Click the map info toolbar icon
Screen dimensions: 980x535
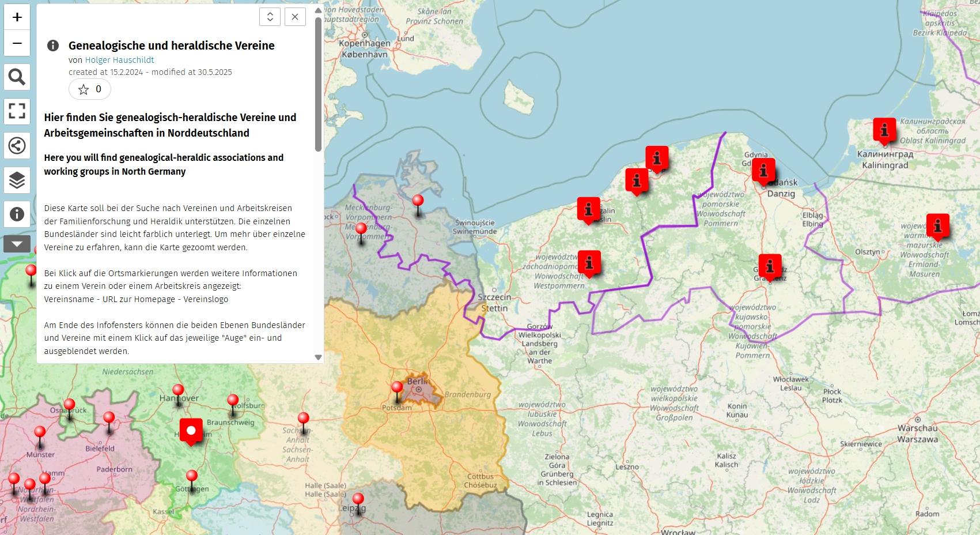(x=17, y=214)
